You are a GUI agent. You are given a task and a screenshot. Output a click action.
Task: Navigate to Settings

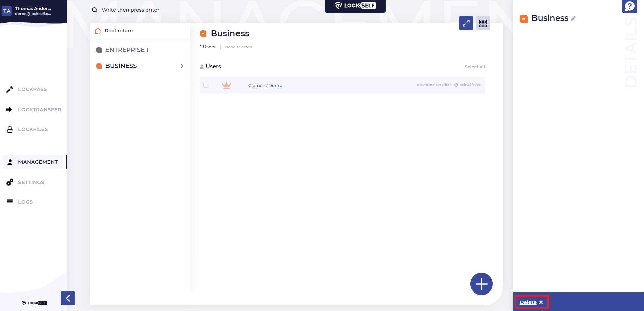tap(31, 182)
